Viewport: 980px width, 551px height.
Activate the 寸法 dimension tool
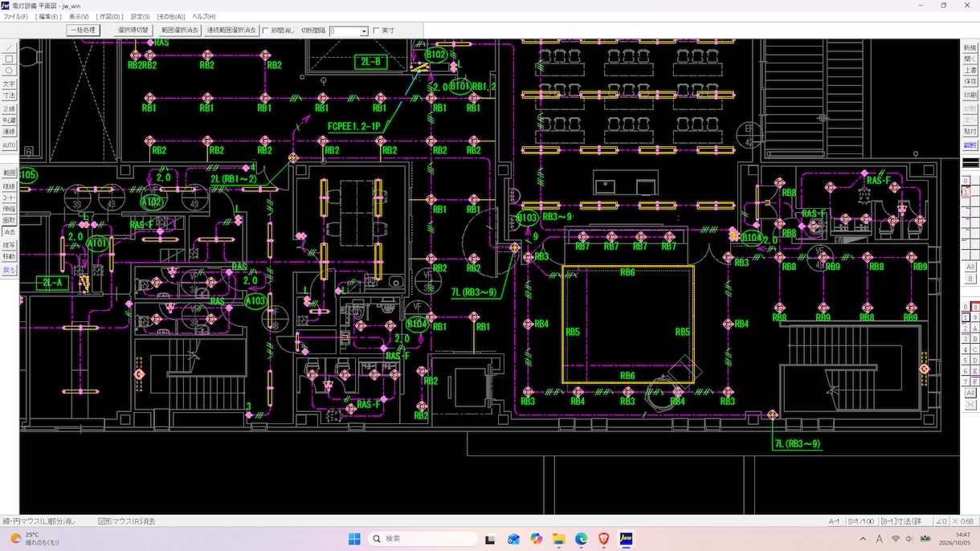[x=10, y=96]
